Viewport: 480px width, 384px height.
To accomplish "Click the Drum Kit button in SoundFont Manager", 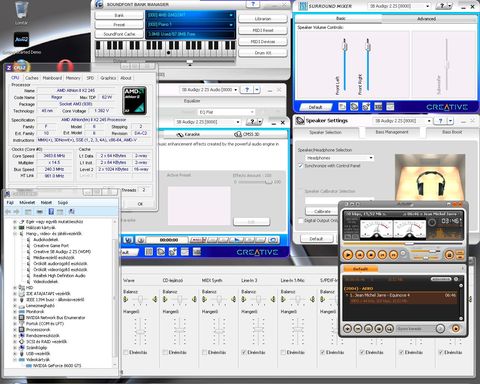I will click(x=263, y=53).
